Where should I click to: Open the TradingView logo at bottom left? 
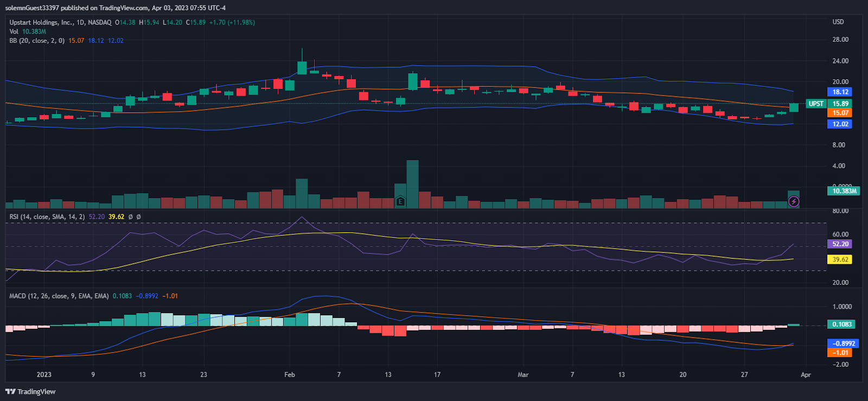click(x=30, y=391)
